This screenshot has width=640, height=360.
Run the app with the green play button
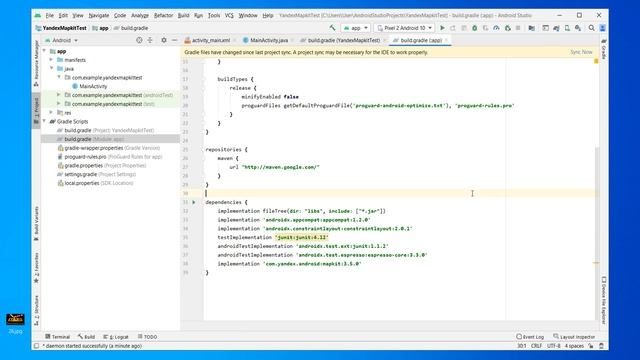442,28
